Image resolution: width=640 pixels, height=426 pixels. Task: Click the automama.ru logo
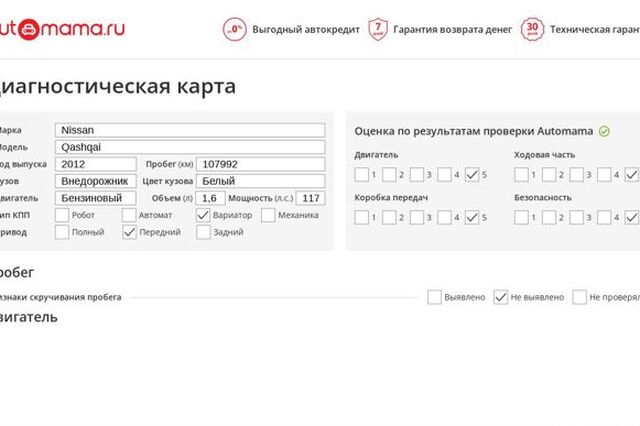(x=62, y=29)
